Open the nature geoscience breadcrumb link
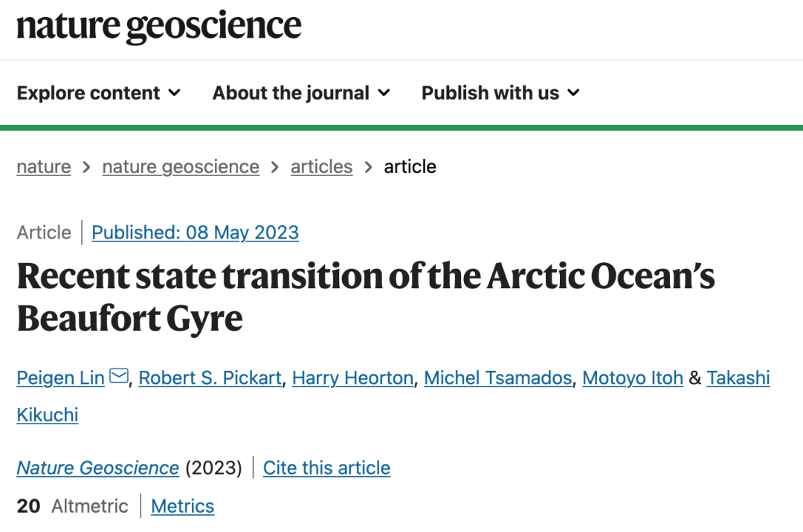 click(181, 166)
